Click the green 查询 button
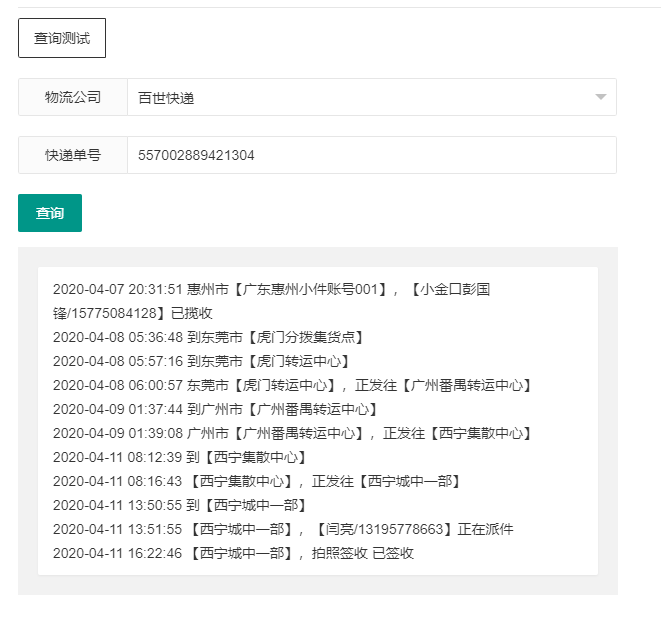 (x=50, y=213)
